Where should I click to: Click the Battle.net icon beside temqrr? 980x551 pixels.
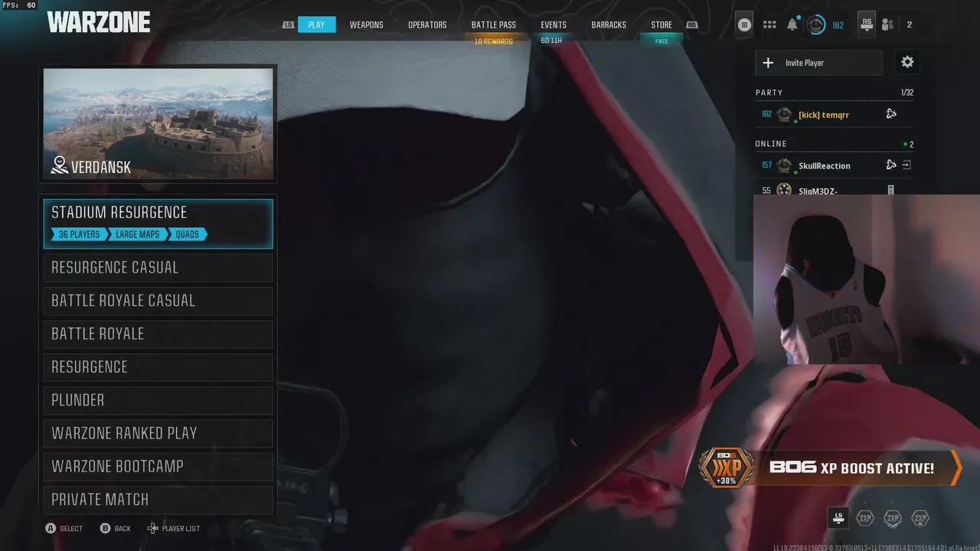tap(891, 114)
